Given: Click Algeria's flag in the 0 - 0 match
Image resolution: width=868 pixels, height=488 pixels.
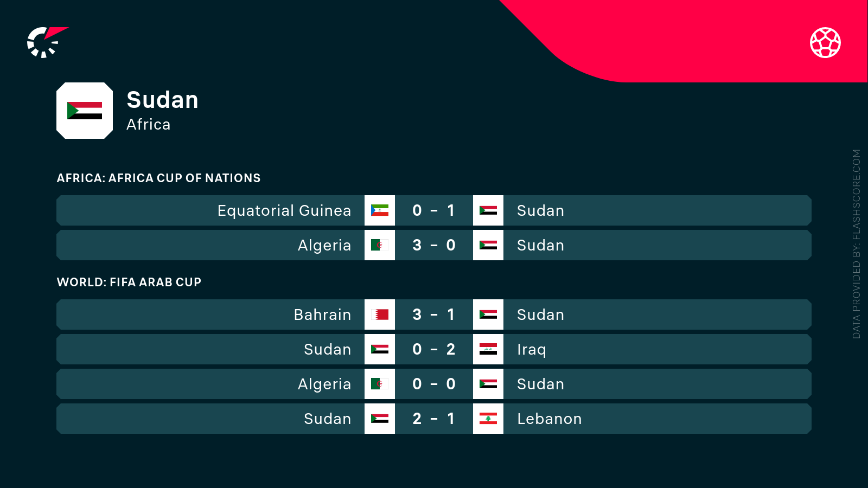Looking at the screenshot, I should click(380, 384).
